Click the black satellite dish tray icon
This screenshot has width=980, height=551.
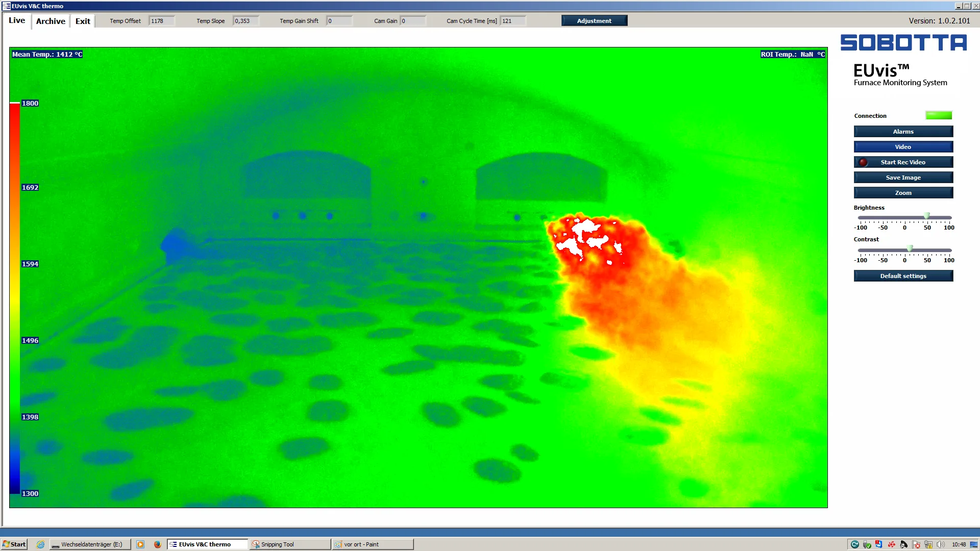coord(904,544)
